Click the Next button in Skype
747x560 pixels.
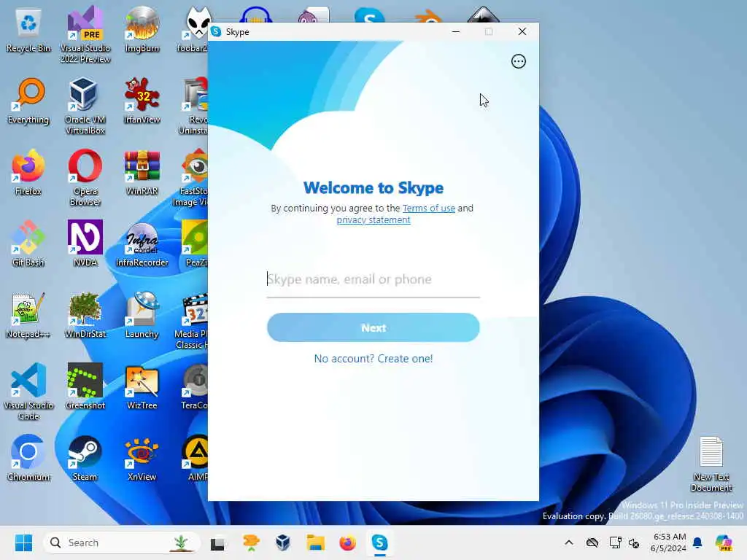click(x=373, y=327)
